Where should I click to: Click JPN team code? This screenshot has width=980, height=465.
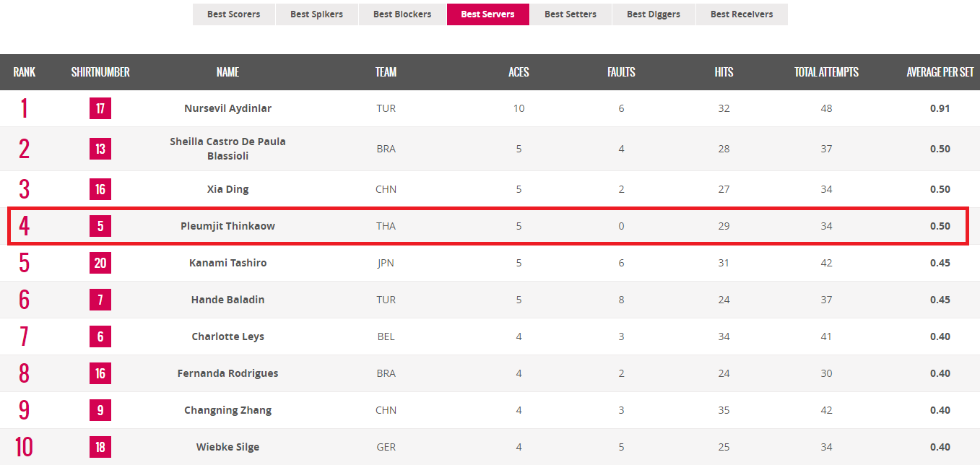386,263
